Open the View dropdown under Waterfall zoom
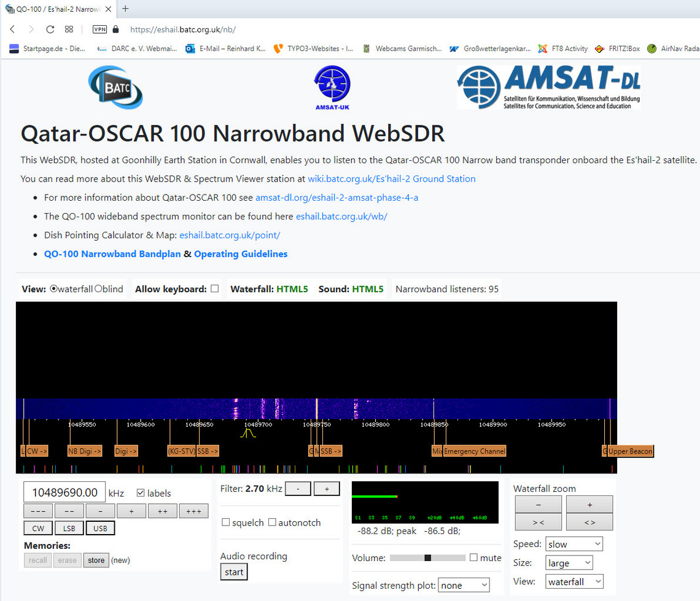 [574, 581]
